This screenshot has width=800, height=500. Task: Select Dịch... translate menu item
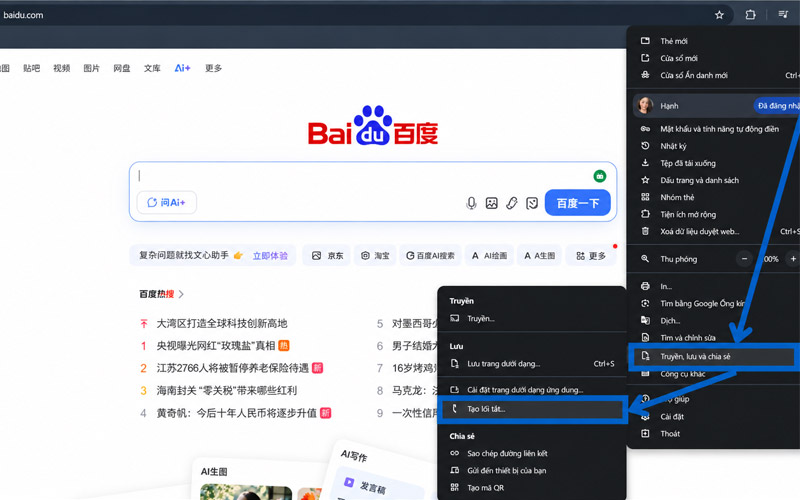coord(713,321)
